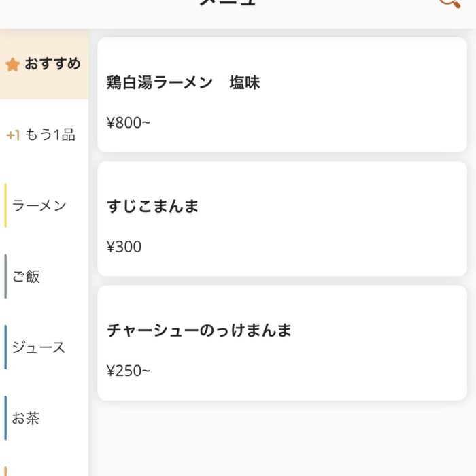This screenshot has width=476, height=476.
Task: Select the ラーメン category tab
Action: coord(39,205)
